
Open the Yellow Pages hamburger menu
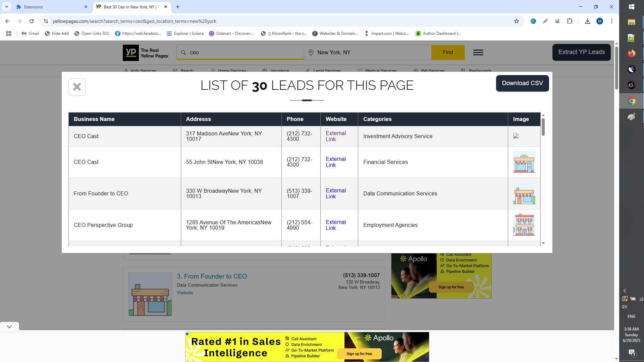[478, 52]
